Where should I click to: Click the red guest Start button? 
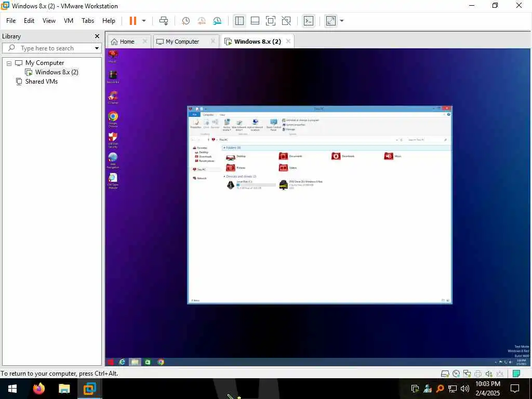pos(111,362)
